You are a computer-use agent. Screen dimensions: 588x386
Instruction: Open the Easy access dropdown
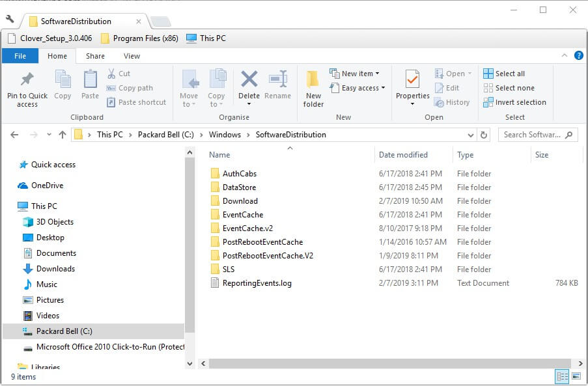pyautogui.click(x=357, y=88)
